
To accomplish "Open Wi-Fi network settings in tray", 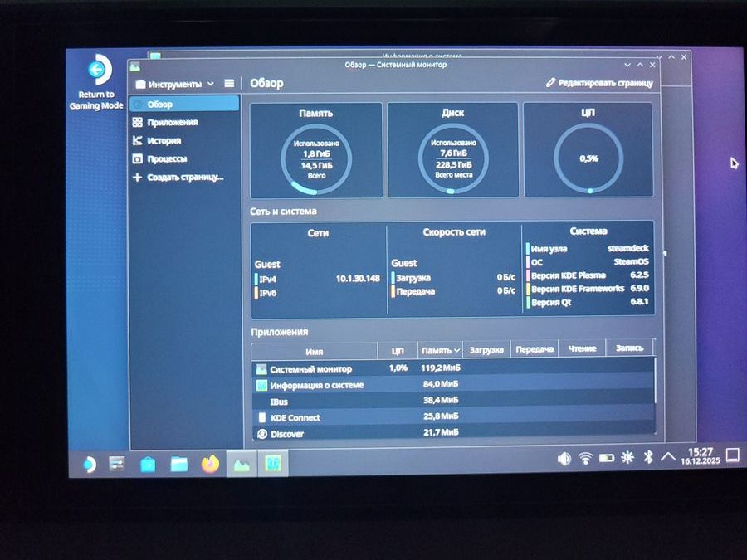I will [x=585, y=457].
